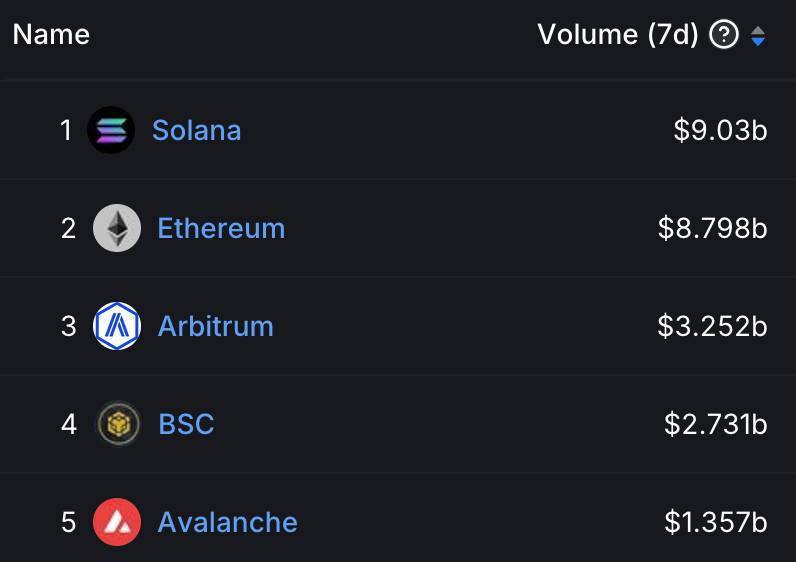Image resolution: width=796 pixels, height=562 pixels.
Task: Sort by the Volume (7d) header text
Action: 618,35
